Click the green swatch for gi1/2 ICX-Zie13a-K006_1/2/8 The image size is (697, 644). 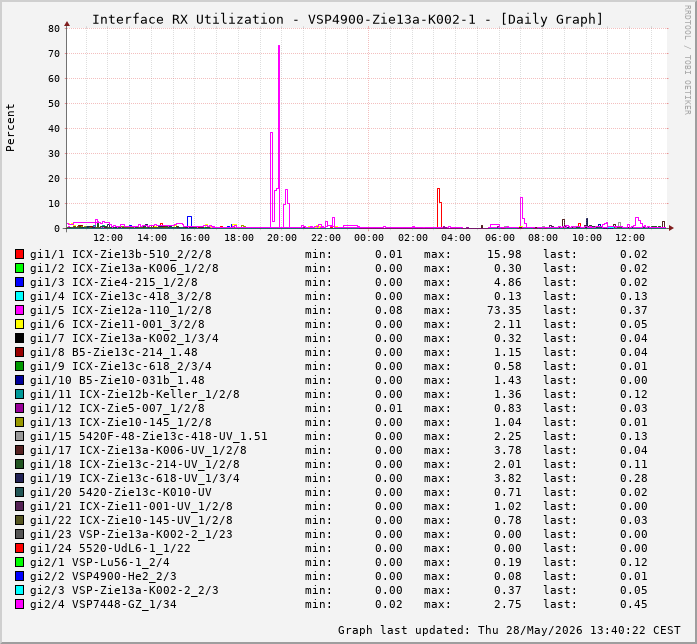19,268
